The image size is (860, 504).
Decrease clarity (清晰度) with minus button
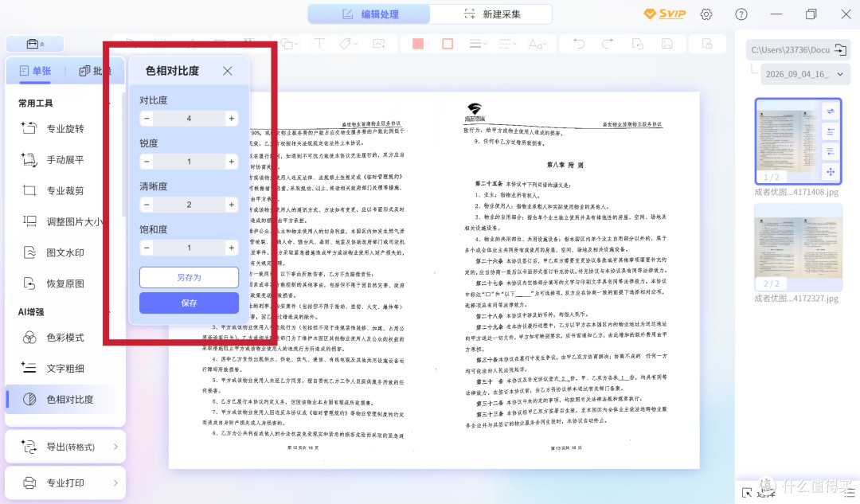147,205
